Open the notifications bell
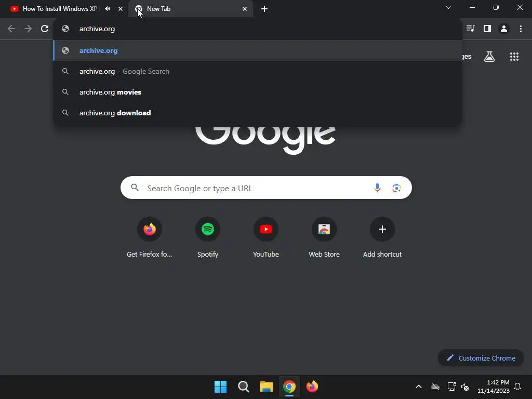The height and width of the screenshot is (399, 532). click(517, 387)
